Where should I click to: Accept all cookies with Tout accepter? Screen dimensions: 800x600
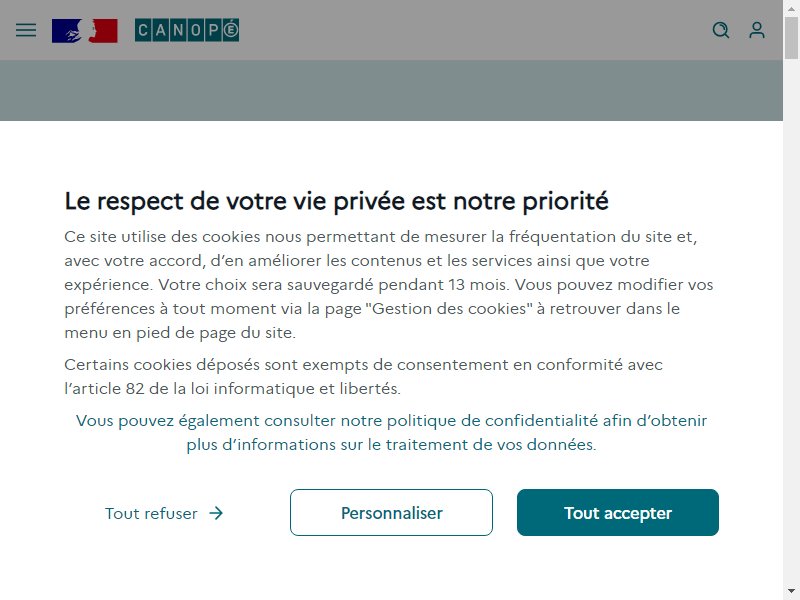618,513
